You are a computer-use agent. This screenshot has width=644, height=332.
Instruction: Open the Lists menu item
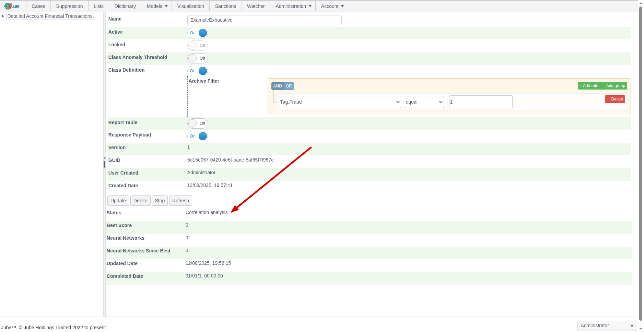pyautogui.click(x=98, y=6)
